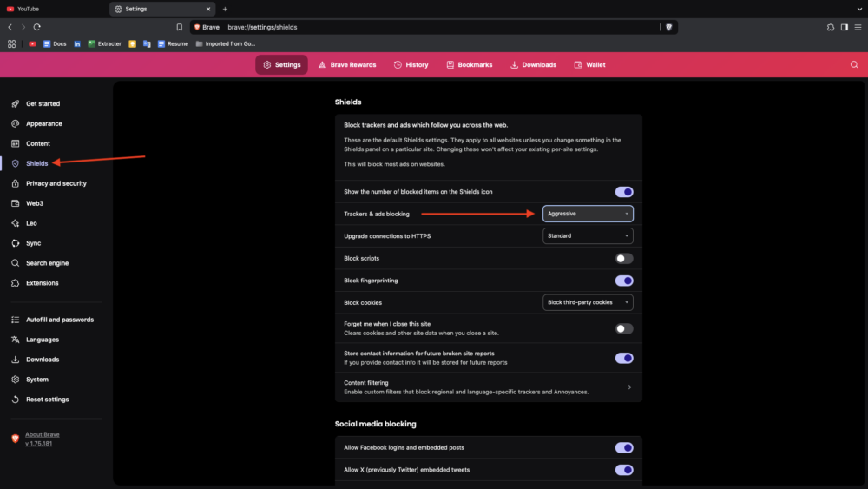The width and height of the screenshot is (868, 489).
Task: Go forward with the browser forward arrow
Action: point(23,27)
